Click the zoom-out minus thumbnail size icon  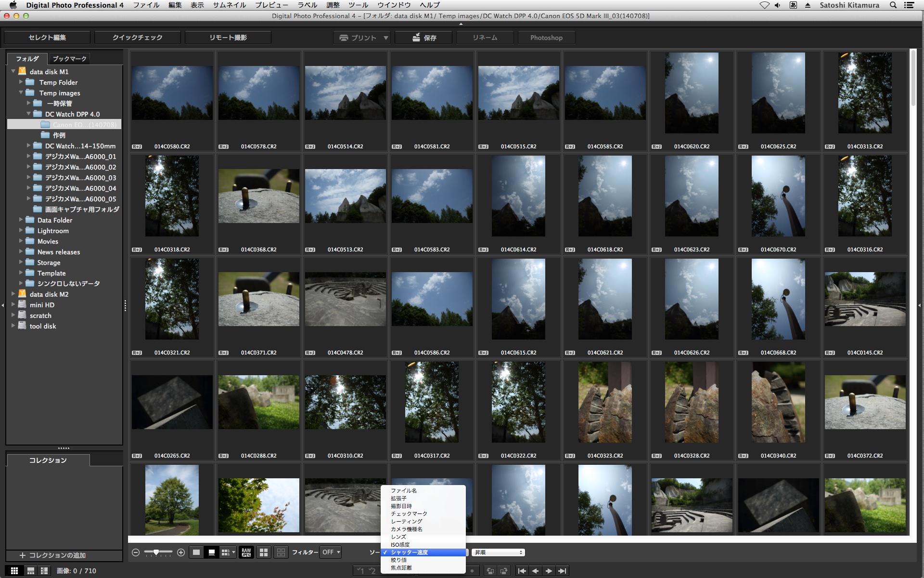pos(136,552)
